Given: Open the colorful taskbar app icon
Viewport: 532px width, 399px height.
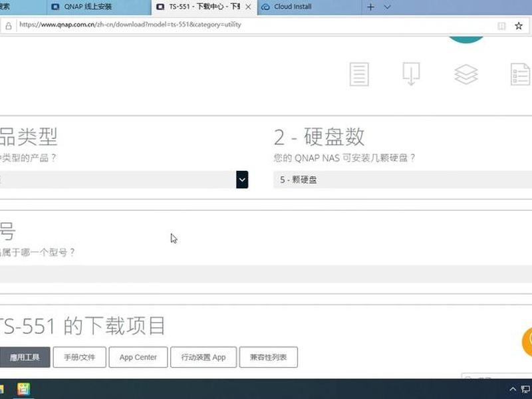Looking at the screenshot, I should coord(23,389).
